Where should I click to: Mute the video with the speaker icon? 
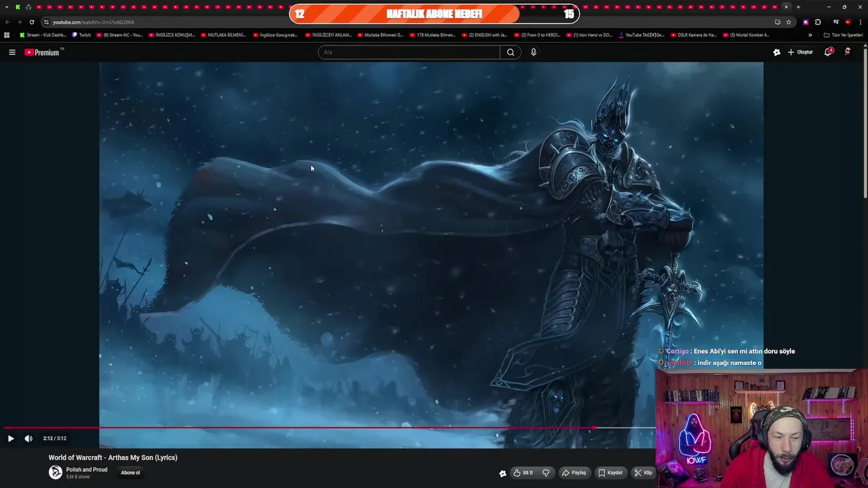pos(28,439)
